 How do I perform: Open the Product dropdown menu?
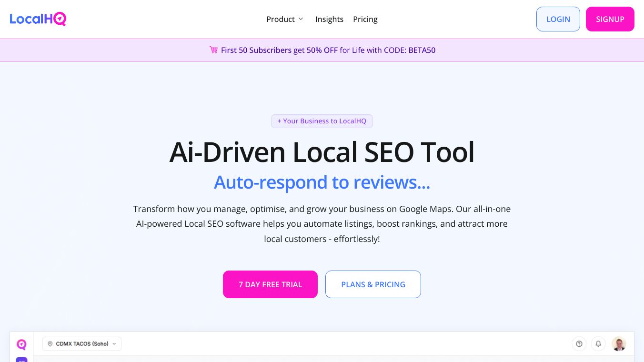pyautogui.click(x=281, y=19)
